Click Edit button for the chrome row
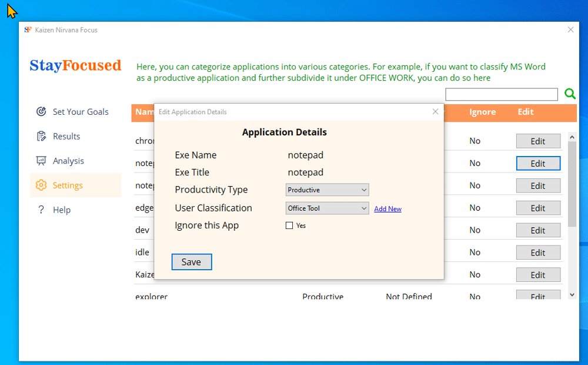The width and height of the screenshot is (588, 365). (x=538, y=141)
